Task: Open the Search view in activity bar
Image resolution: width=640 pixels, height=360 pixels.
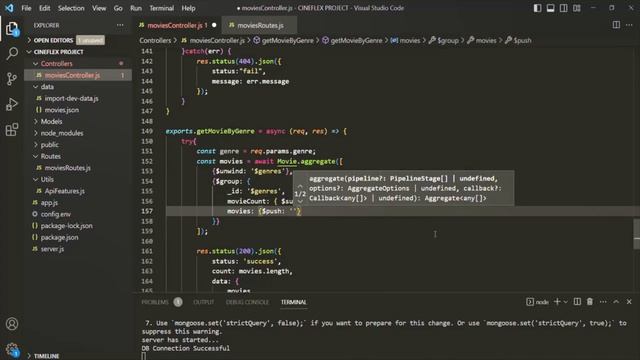Action: tap(12, 53)
